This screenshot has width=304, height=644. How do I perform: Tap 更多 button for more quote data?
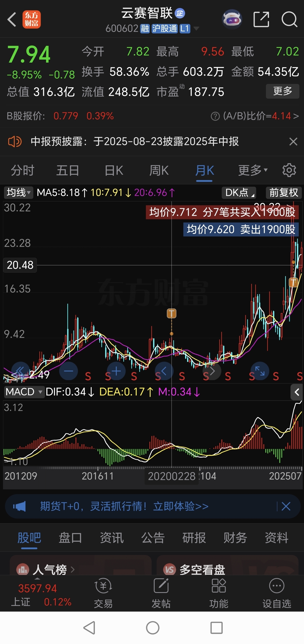pyautogui.click(x=283, y=91)
